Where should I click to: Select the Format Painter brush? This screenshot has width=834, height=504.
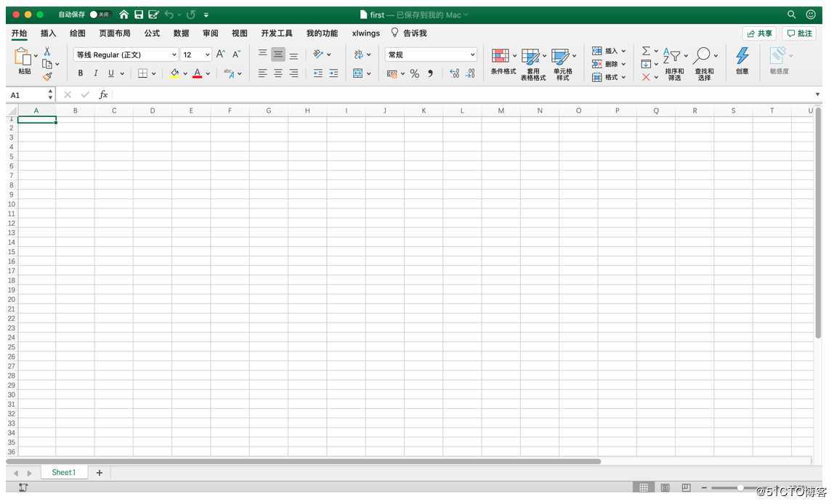point(46,76)
